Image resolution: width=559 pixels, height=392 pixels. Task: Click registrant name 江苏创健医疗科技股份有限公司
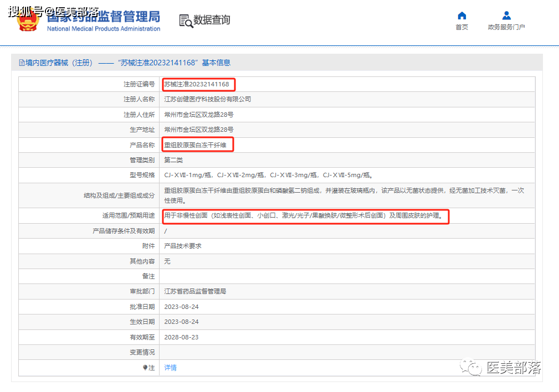[208, 100]
